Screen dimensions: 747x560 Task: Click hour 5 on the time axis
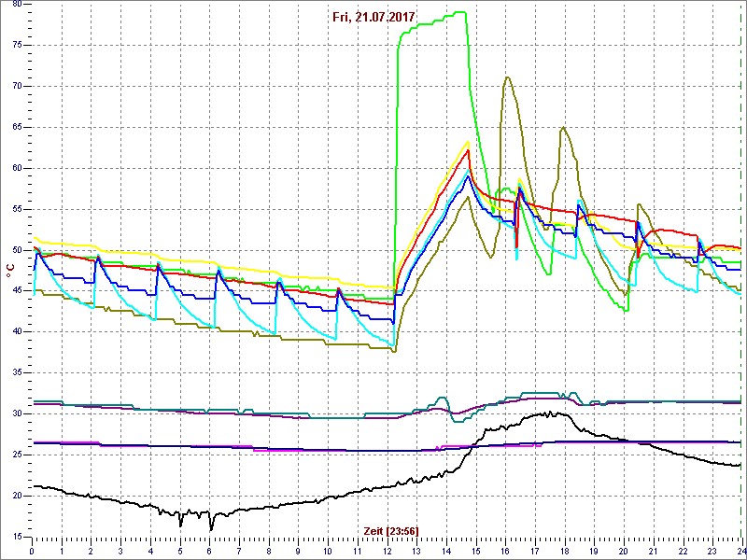click(179, 550)
